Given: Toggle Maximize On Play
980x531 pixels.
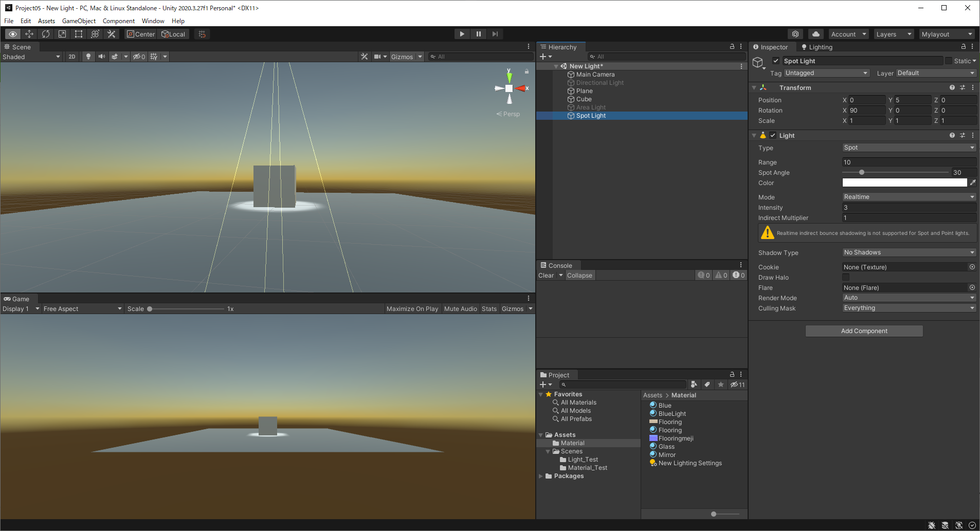Looking at the screenshot, I should tap(412, 308).
